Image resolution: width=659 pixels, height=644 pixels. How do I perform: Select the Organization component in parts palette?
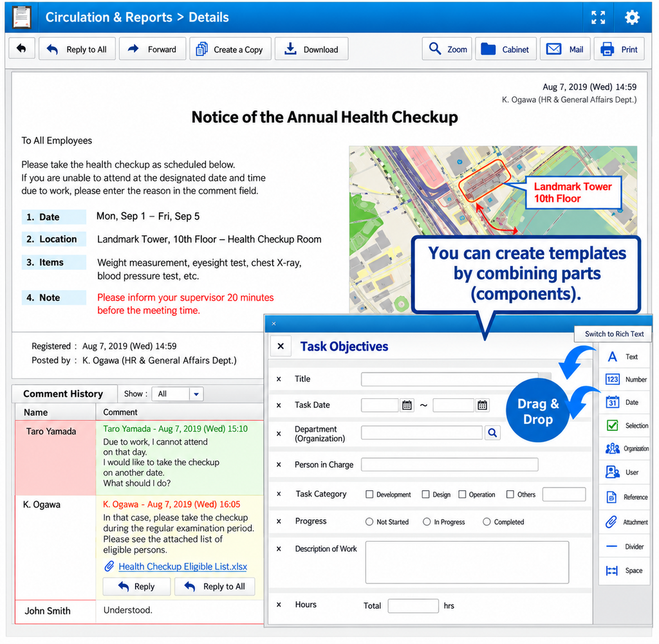point(624,448)
